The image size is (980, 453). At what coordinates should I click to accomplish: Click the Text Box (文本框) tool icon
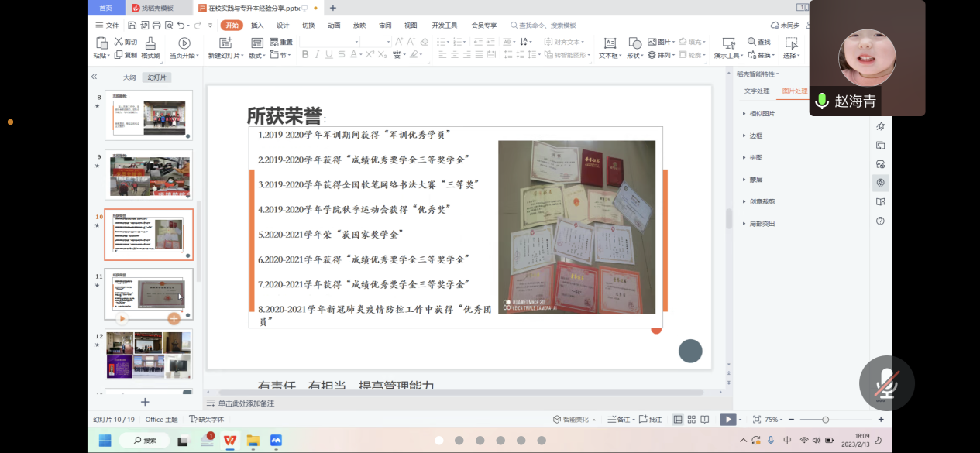[610, 43]
